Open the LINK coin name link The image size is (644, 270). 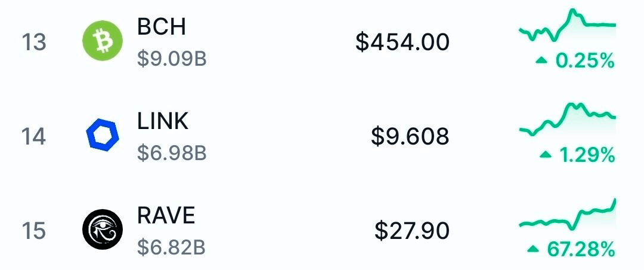(163, 121)
